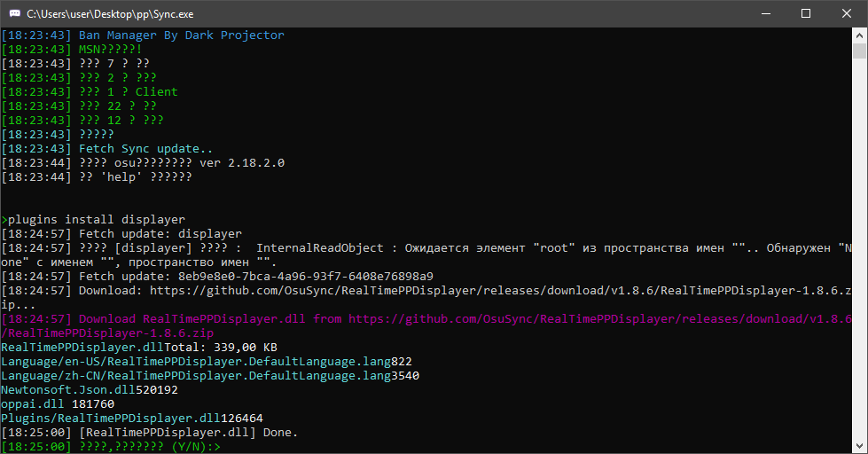Click the empty scrollbar track below the thumb
Viewport: 868px width, 454px height.
pos(859,249)
